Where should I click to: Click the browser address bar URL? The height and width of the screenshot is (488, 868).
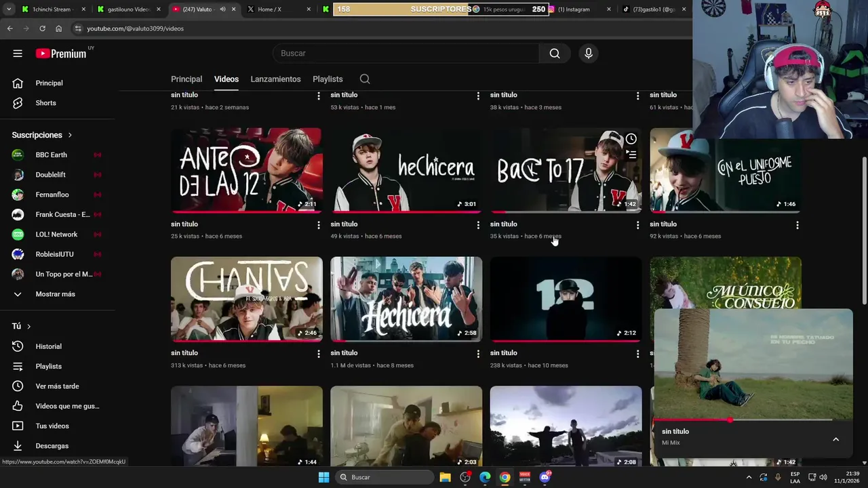click(x=135, y=28)
